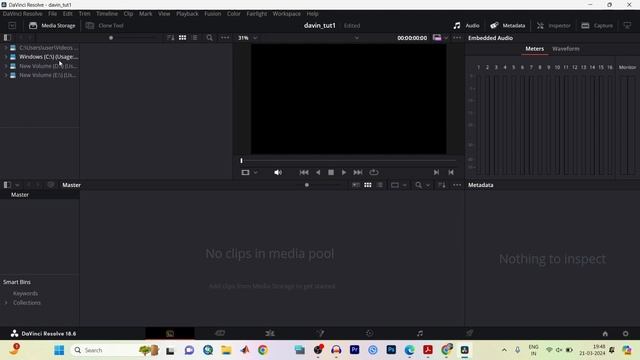The width and height of the screenshot is (640, 360).
Task: Click the media pool back navigation arrow
Action: (29, 185)
